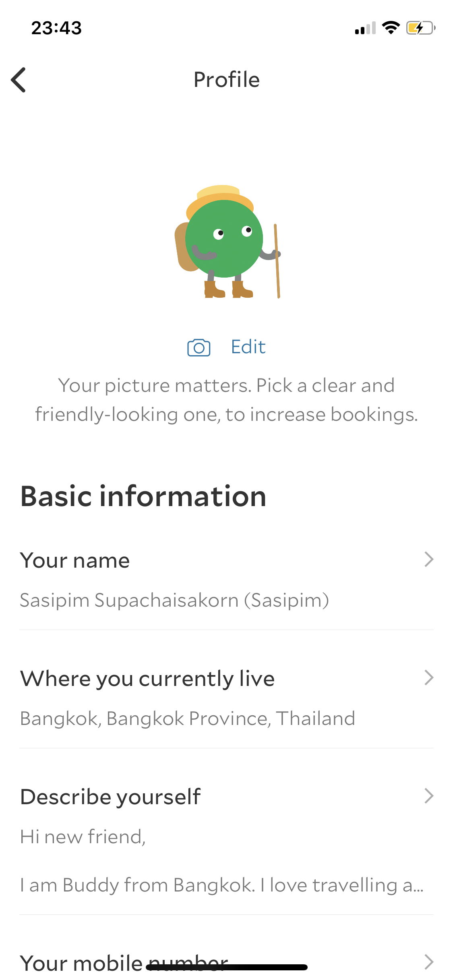The width and height of the screenshot is (453, 980).
Task: Tap the cellular signal bars
Action: (365, 29)
